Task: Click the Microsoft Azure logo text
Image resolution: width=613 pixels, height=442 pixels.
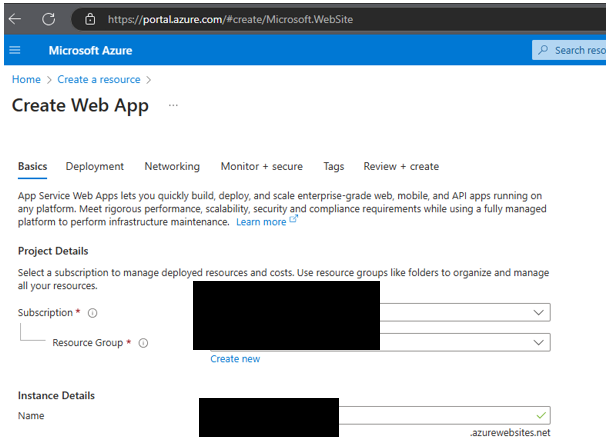Action: [x=90, y=50]
